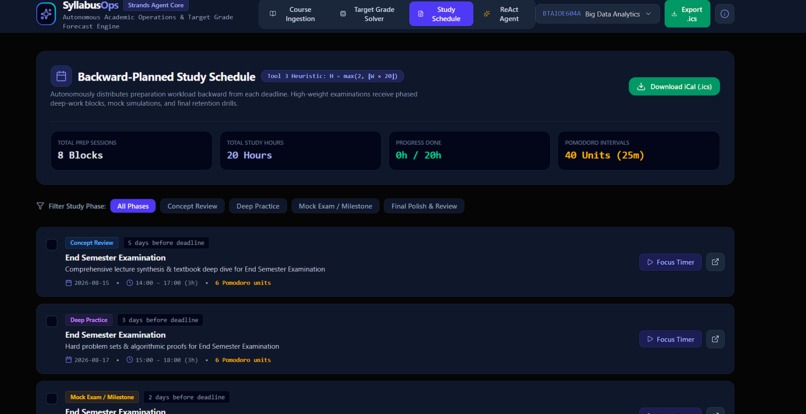
Task: Start Focus Timer for Deep Practice block
Action: point(670,339)
